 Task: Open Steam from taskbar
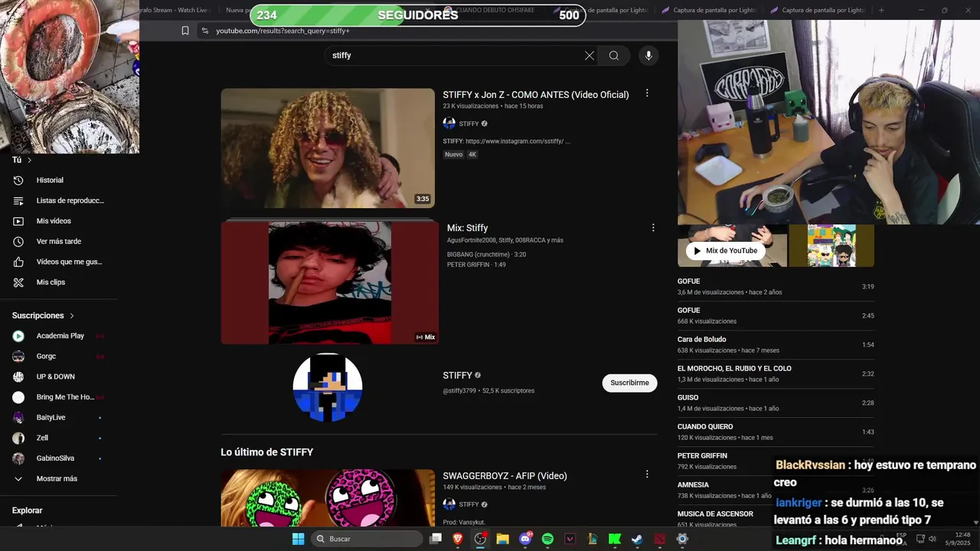pos(637,539)
